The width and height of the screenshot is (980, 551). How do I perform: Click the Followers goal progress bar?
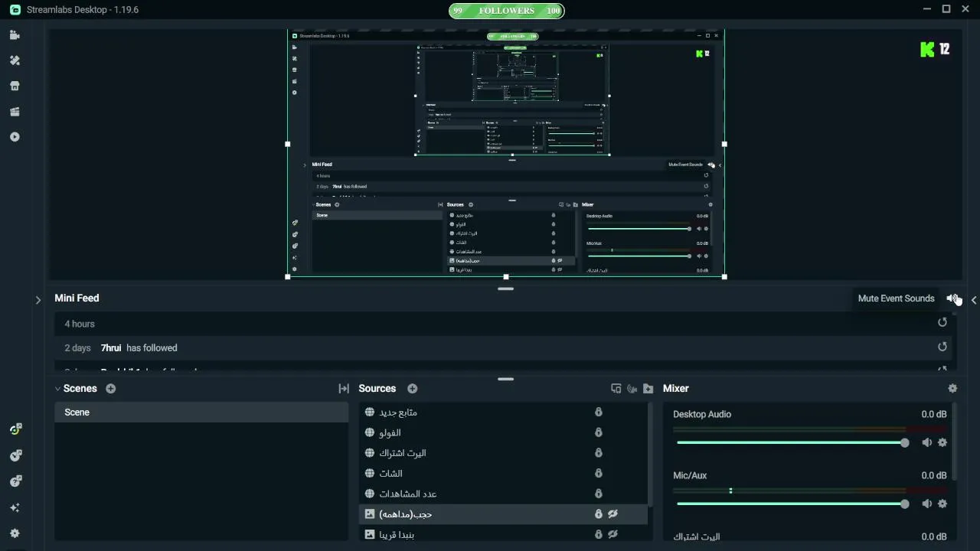[506, 11]
